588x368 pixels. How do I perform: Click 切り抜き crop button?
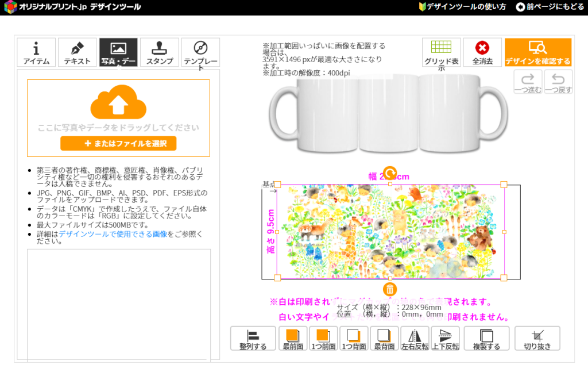(x=537, y=339)
